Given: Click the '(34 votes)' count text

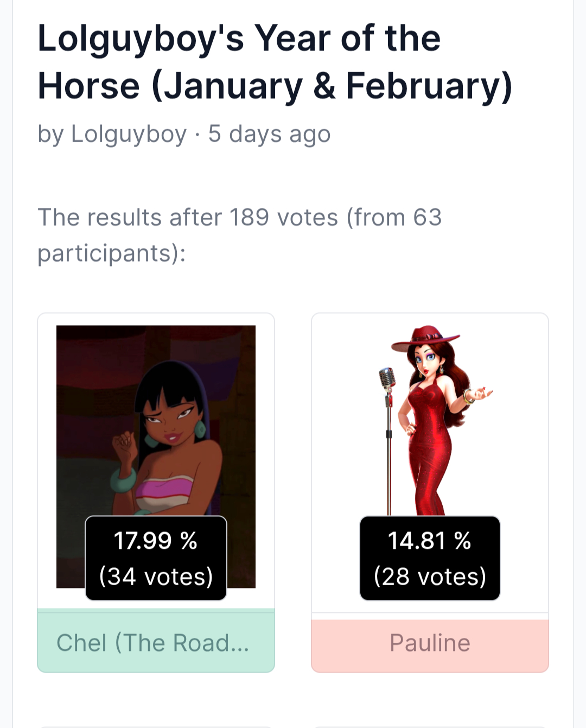Looking at the screenshot, I should click(156, 577).
